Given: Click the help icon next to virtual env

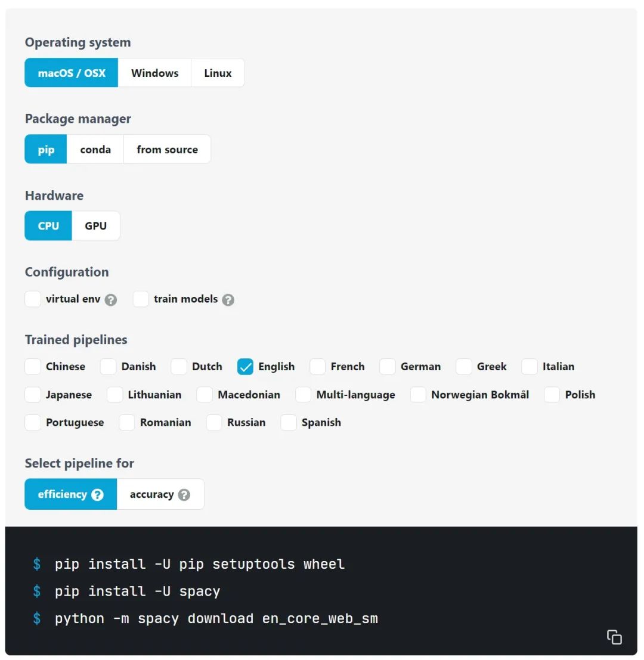Looking at the screenshot, I should pyautogui.click(x=111, y=300).
